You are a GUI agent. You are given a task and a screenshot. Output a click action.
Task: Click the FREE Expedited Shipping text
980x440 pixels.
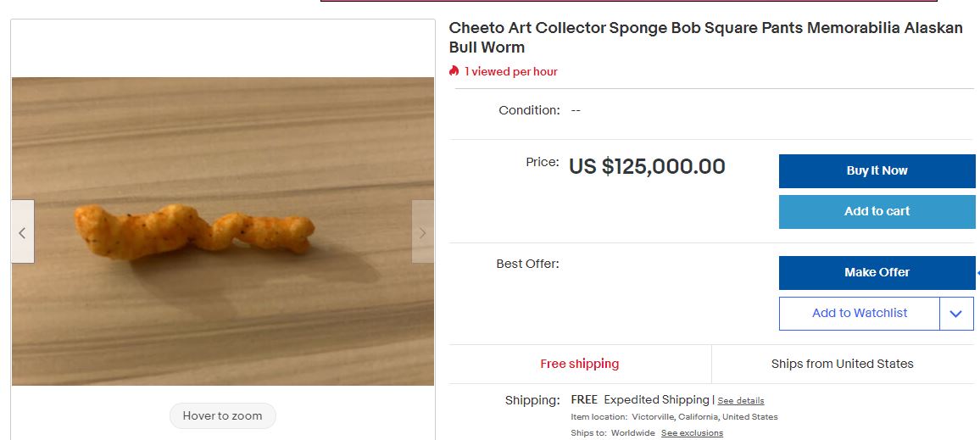click(639, 399)
